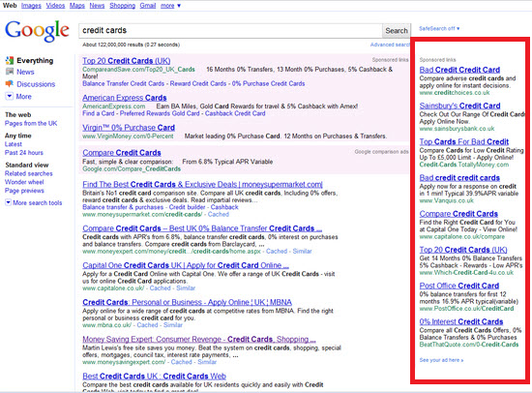The height and width of the screenshot is (393, 532).
Task: Open 'Top 20 Credit Cards (UK)' top ad
Action: pyautogui.click(x=126, y=61)
